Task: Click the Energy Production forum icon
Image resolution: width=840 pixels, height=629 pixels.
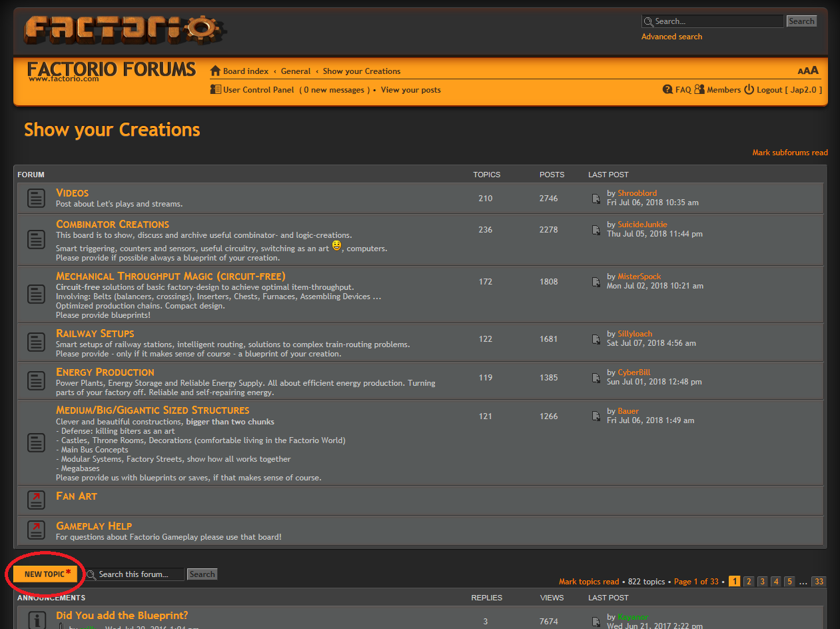Action: click(x=37, y=380)
